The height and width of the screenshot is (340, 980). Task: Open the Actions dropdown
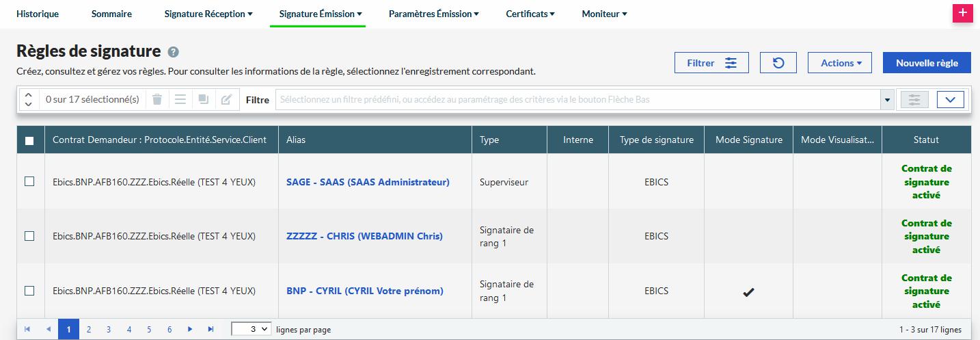click(x=841, y=63)
